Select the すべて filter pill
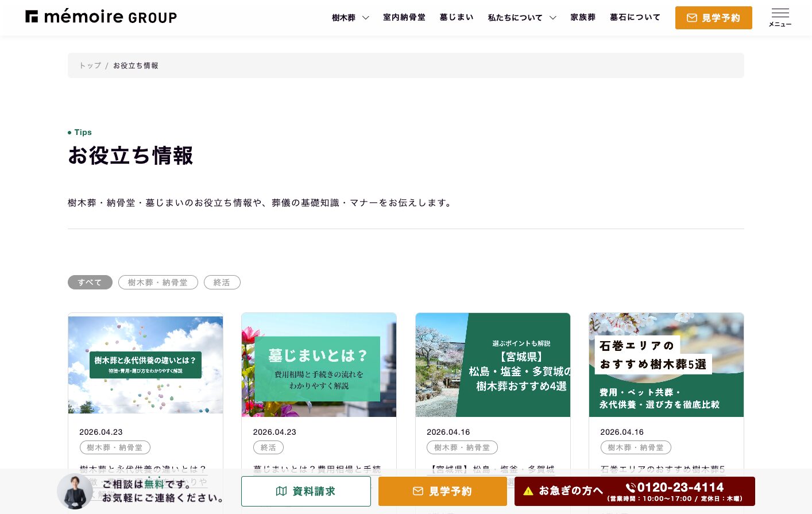 [x=90, y=283]
